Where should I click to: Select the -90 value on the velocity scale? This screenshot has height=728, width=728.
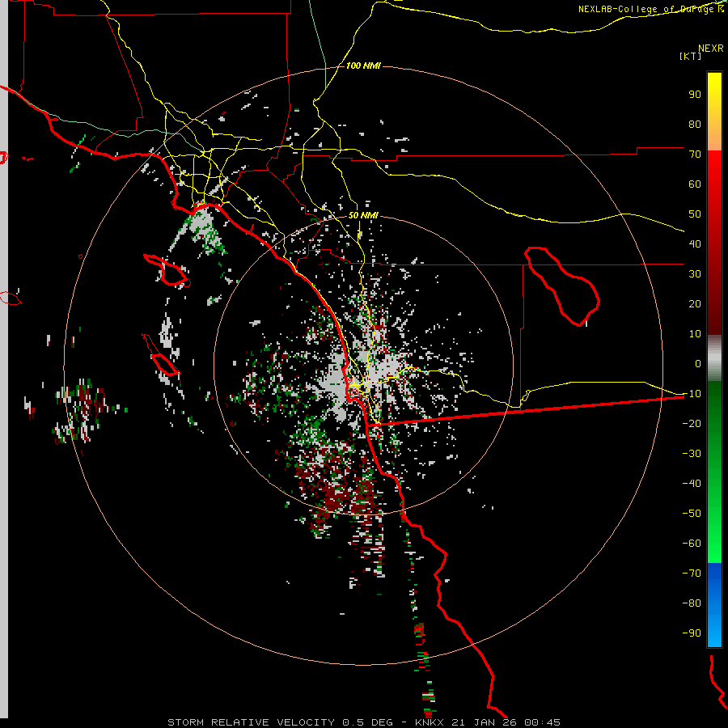point(692,633)
